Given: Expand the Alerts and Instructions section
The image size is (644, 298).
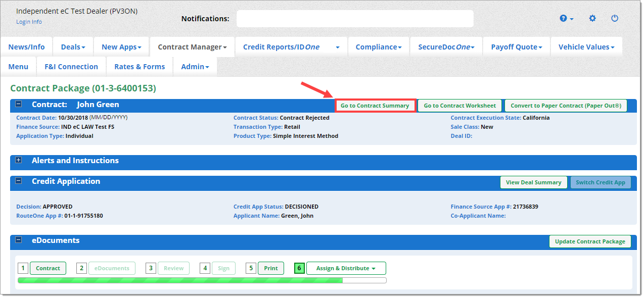Looking at the screenshot, I should pyautogui.click(x=19, y=160).
